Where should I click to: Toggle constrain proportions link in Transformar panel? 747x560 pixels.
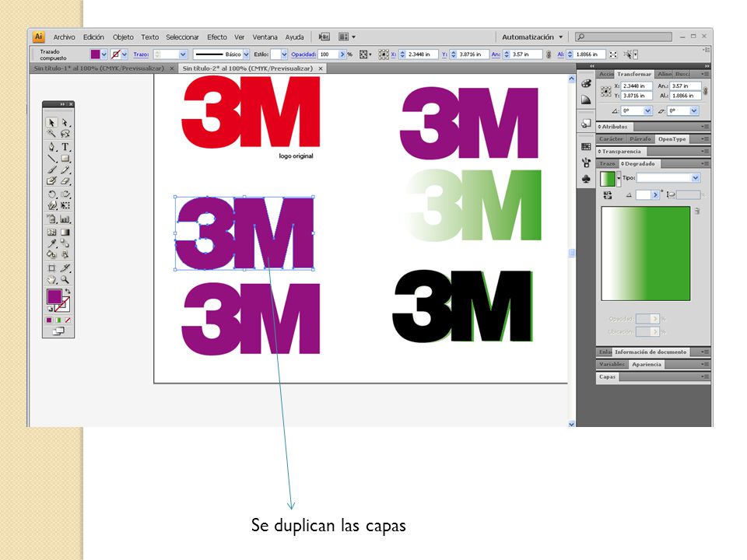pos(705,90)
